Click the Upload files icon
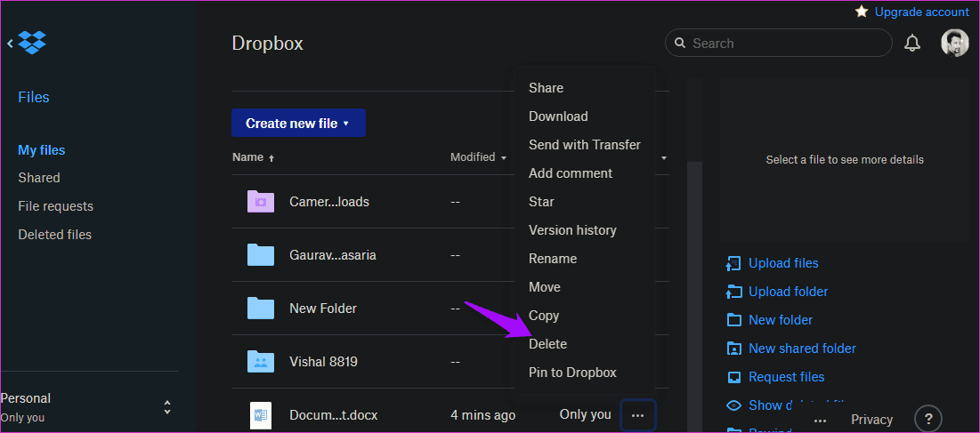The height and width of the screenshot is (433, 980). click(x=733, y=263)
